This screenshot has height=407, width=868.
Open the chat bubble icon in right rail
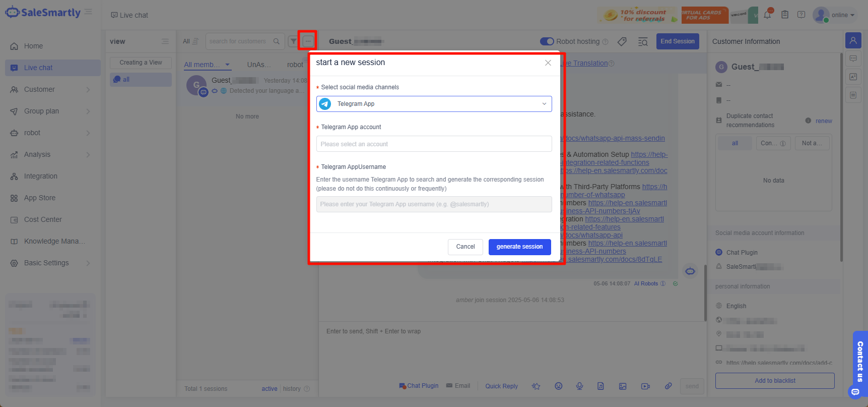[853, 59]
